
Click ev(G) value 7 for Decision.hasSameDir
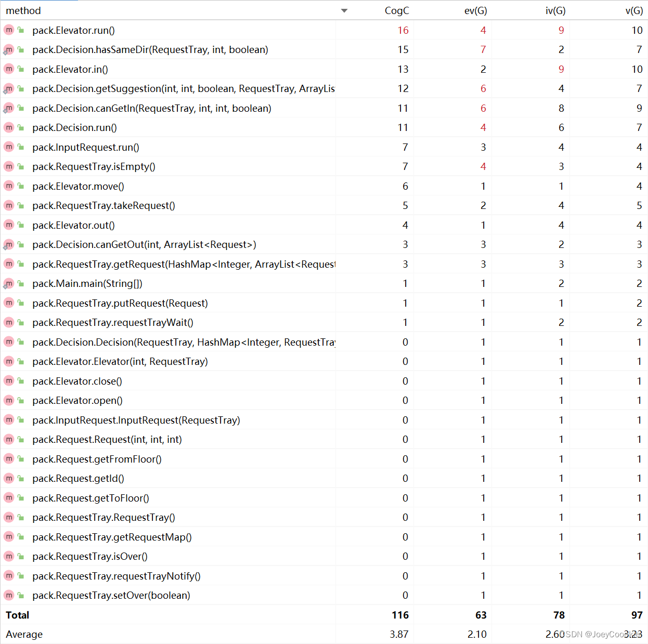point(483,50)
